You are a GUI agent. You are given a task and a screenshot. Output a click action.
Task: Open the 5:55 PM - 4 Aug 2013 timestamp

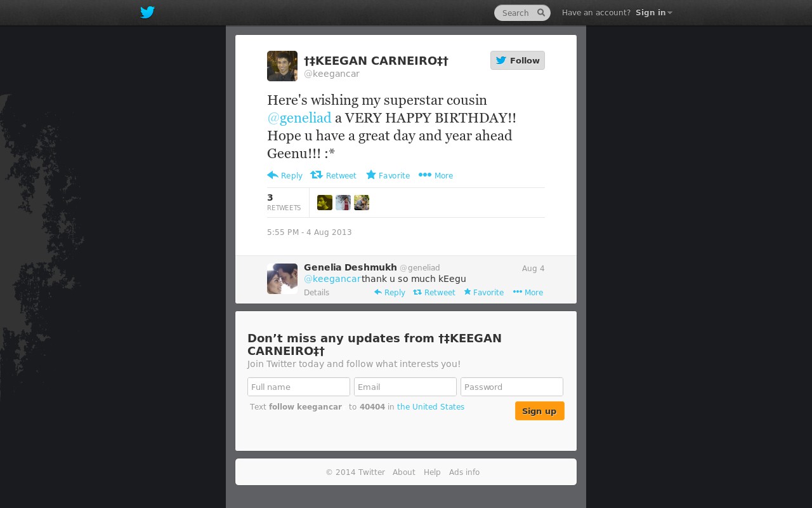pyautogui.click(x=310, y=232)
